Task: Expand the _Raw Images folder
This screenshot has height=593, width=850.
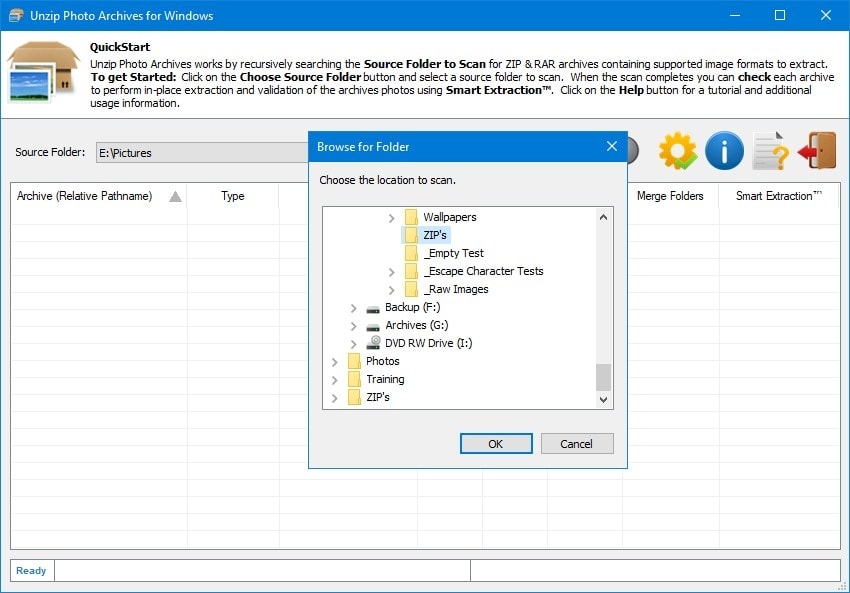Action: (391, 290)
